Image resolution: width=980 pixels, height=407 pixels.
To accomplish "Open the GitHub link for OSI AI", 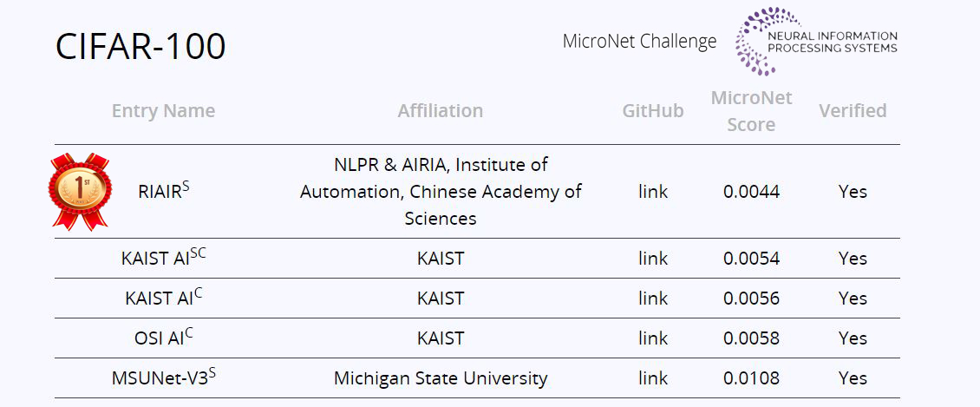I will (653, 338).
